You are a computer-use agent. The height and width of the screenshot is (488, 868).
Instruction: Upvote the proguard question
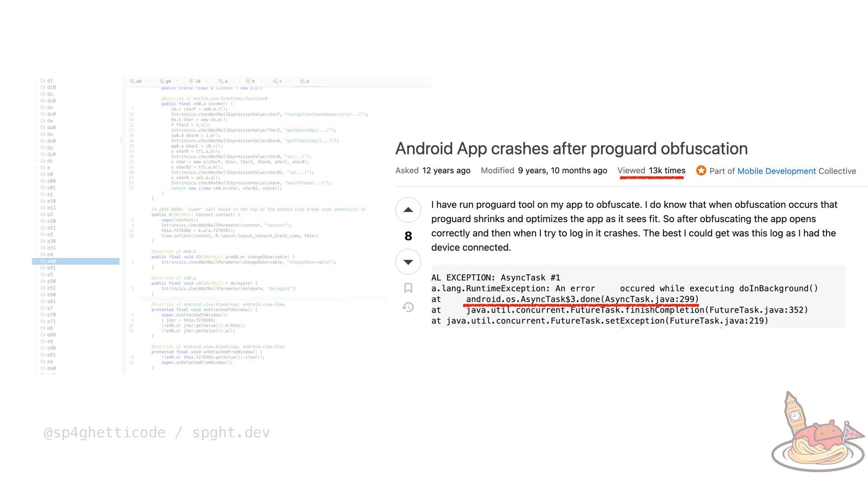pos(408,210)
